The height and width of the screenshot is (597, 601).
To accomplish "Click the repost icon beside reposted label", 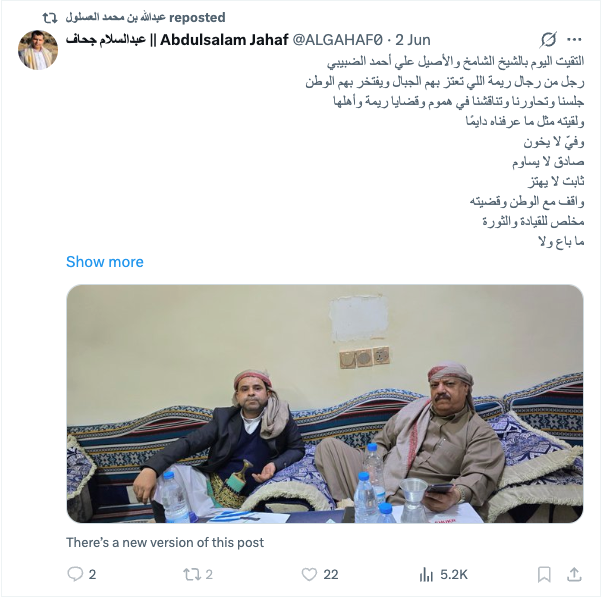I will [x=50, y=18].
